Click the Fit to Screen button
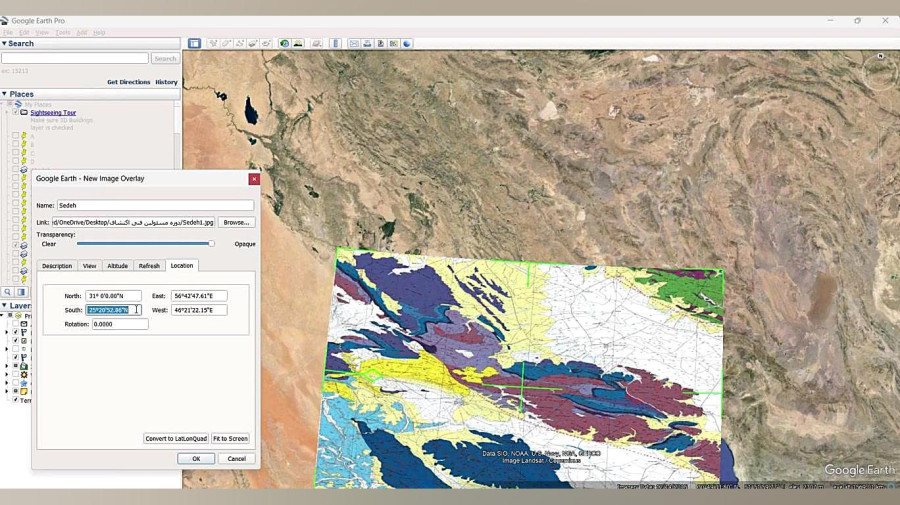 click(230, 438)
